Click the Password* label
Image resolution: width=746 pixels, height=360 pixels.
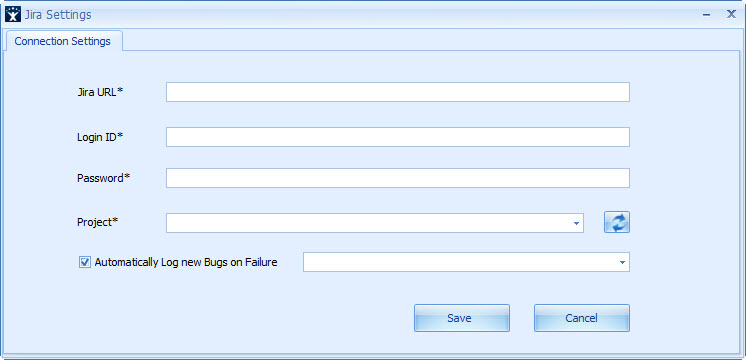pyautogui.click(x=103, y=178)
